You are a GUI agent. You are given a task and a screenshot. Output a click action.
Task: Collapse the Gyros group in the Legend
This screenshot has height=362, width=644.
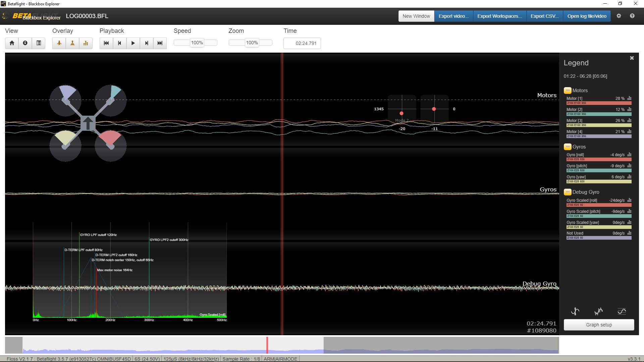tap(568, 147)
